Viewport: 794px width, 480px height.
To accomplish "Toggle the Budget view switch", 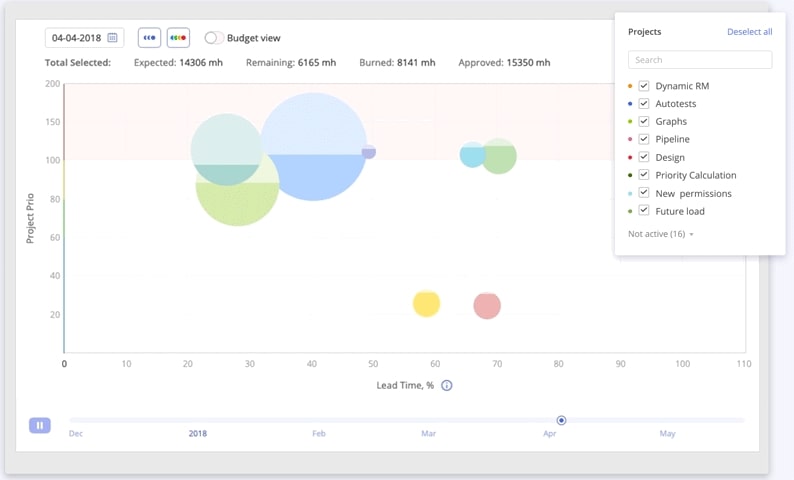I will [x=213, y=38].
